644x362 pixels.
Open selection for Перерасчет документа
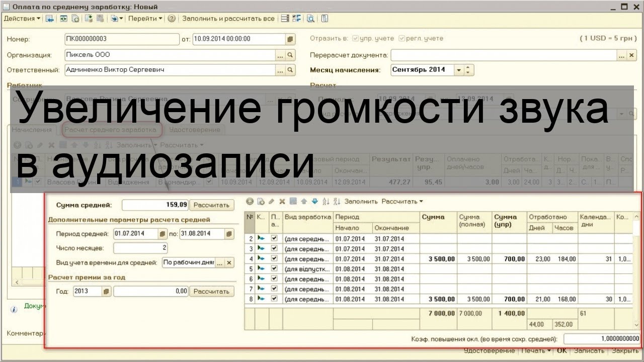click(x=622, y=55)
